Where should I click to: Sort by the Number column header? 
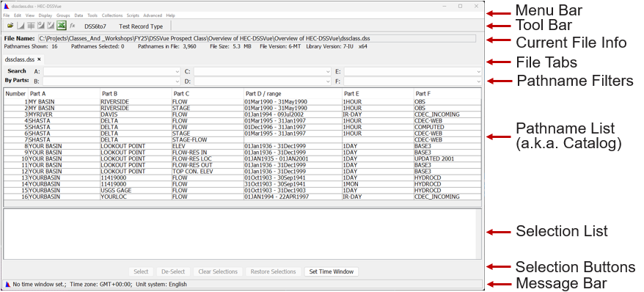pos(15,94)
